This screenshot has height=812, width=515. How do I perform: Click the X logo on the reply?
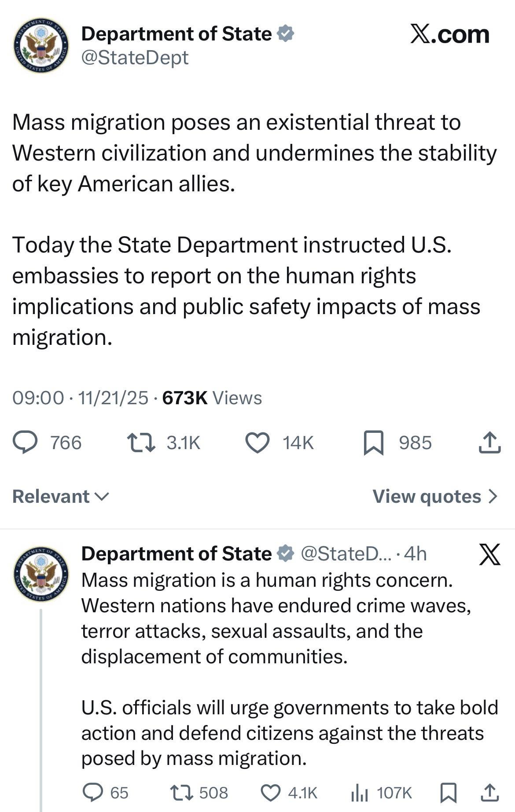click(489, 554)
